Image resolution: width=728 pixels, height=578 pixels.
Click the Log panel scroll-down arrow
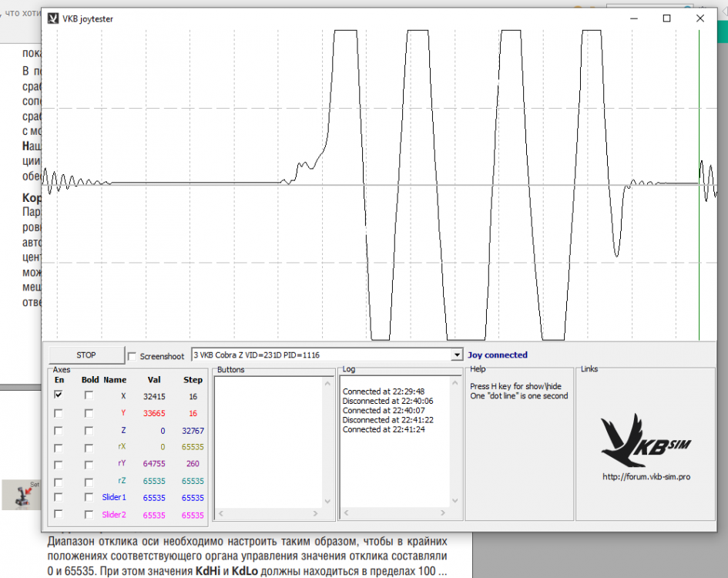tap(455, 500)
